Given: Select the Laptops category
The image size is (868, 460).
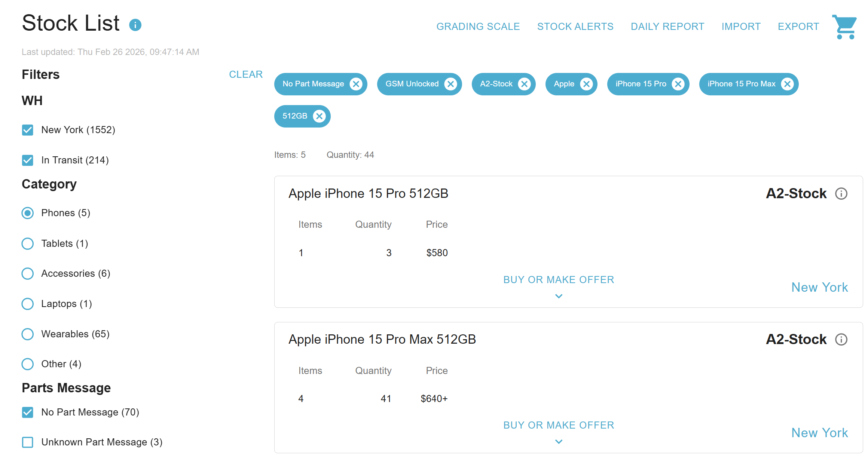Looking at the screenshot, I should tap(28, 304).
